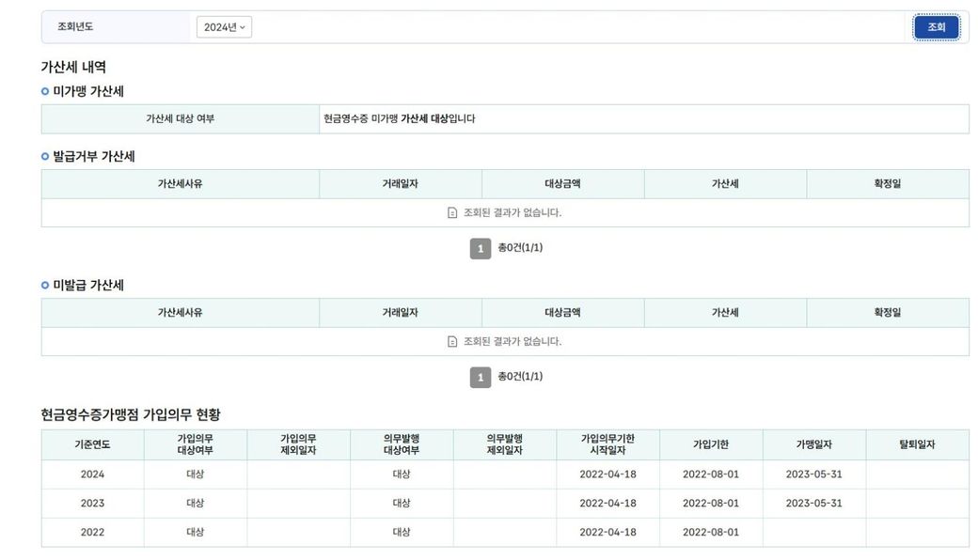Click 가산세사유 header in 발급거부 가산세 table

180,184
